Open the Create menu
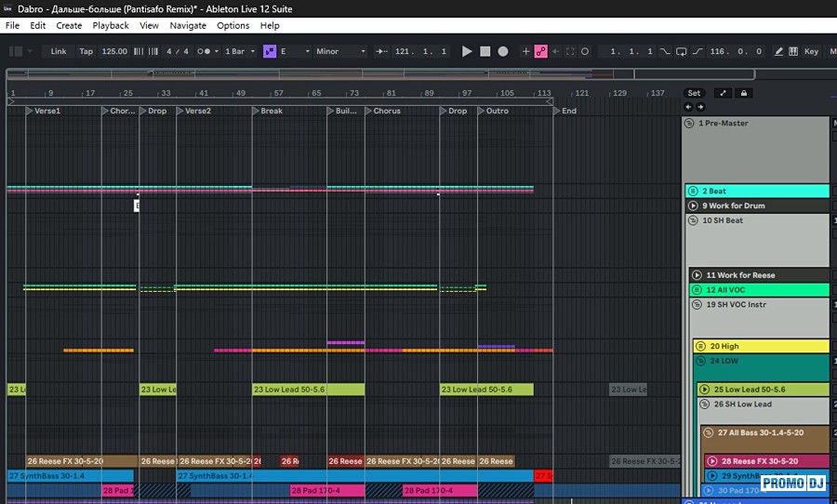This screenshot has height=504, width=837. 69,26
